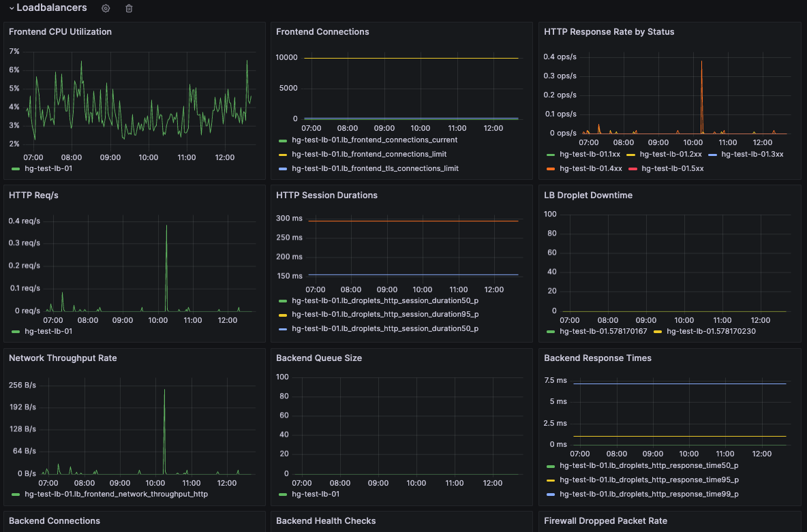Toggle hg-test-lb-01.2xx legend series
The height and width of the screenshot is (532, 807).
671,155
